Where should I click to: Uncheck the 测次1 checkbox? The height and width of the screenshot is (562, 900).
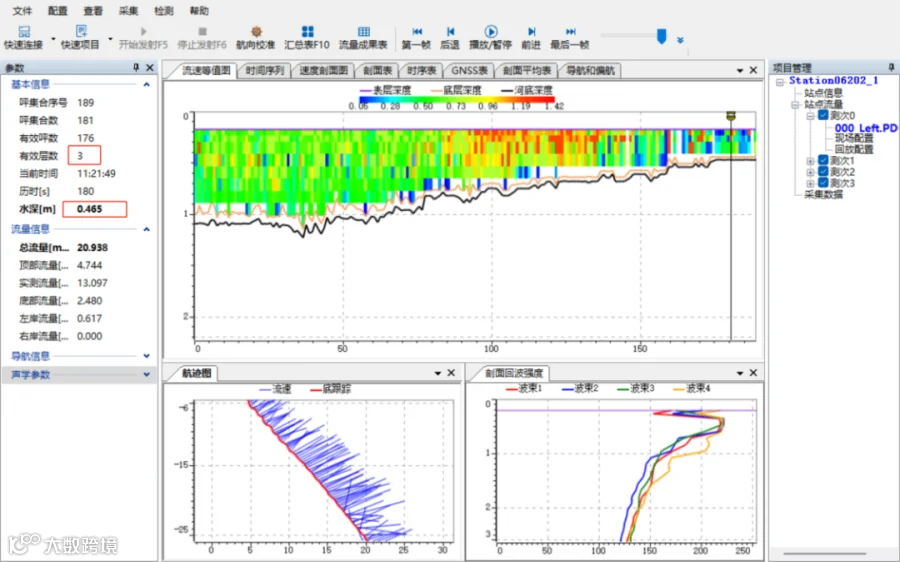click(823, 161)
